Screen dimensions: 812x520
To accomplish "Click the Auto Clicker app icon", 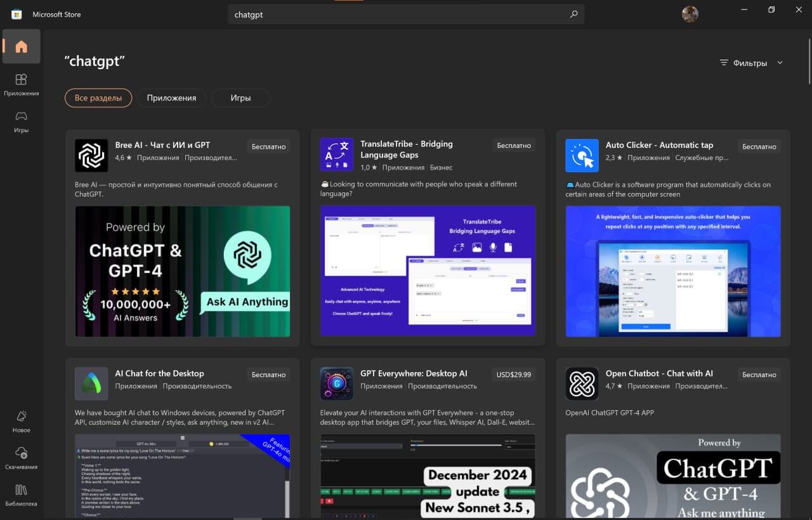I will coord(582,156).
